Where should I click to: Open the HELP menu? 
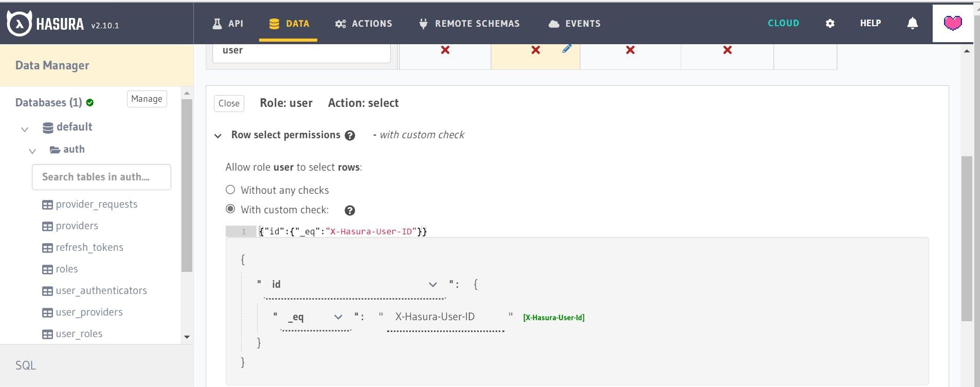tap(870, 23)
